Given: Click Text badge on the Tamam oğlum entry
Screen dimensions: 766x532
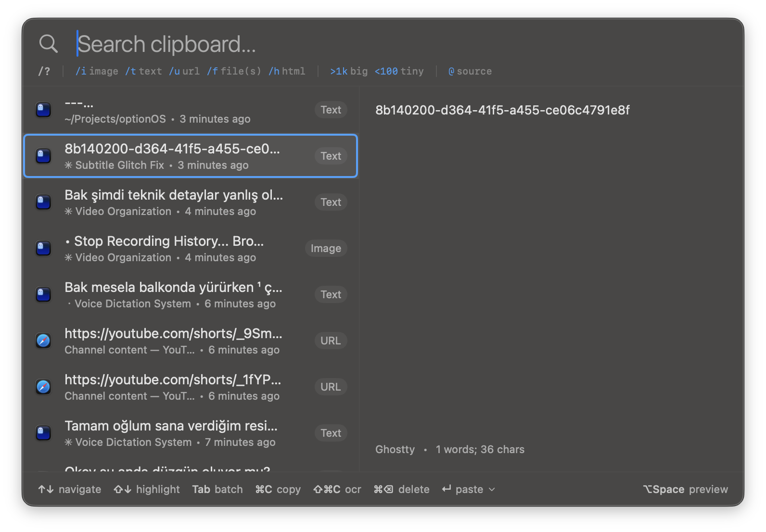Looking at the screenshot, I should coord(331,433).
